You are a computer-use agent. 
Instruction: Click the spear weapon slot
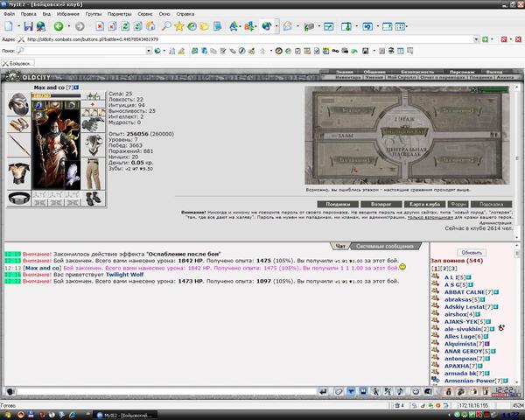click(18, 144)
